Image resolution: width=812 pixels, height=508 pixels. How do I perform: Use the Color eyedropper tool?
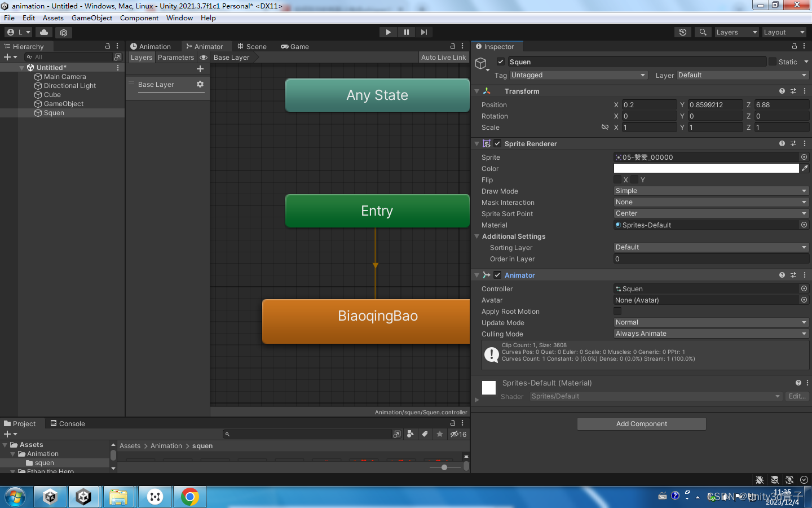click(805, 168)
